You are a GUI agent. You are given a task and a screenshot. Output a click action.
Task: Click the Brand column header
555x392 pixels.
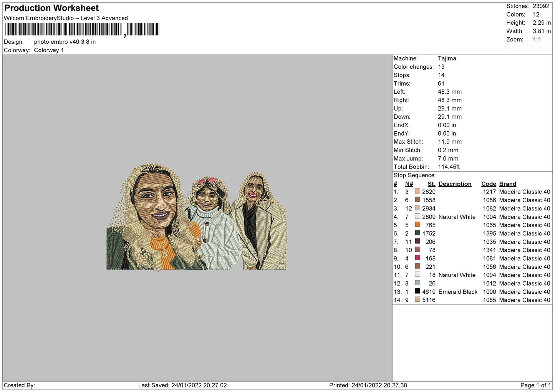(507, 184)
